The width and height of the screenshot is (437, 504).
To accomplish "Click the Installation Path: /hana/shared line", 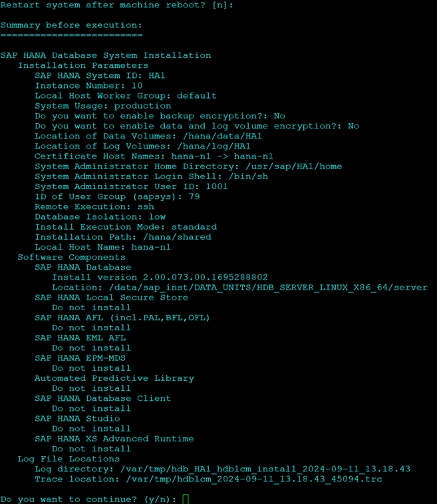I will pos(123,237).
